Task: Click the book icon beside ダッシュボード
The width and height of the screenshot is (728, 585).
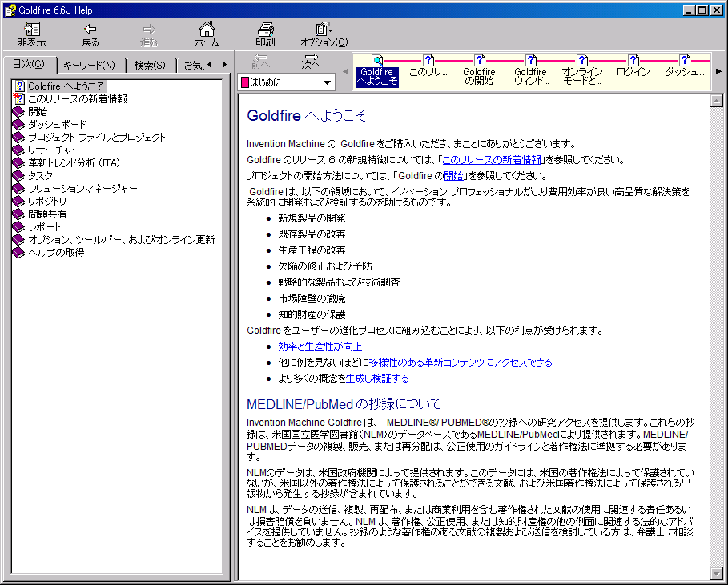Action: coord(18,124)
